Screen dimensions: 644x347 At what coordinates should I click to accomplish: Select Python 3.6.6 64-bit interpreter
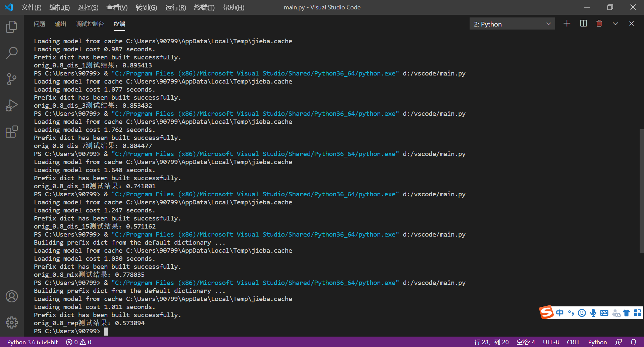pos(33,342)
